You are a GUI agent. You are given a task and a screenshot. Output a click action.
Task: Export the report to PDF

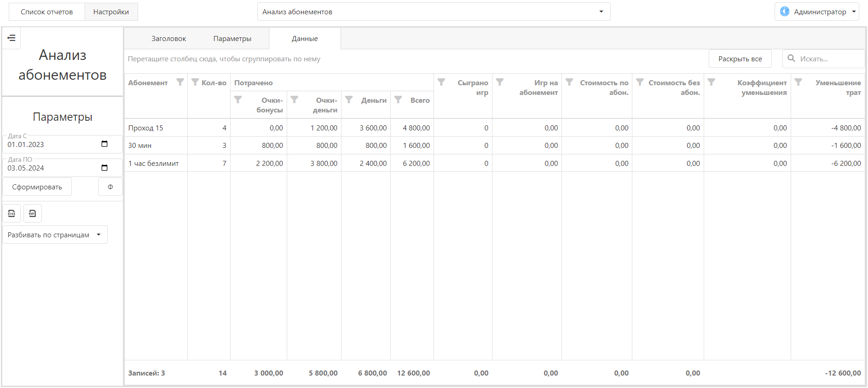pyautogui.click(x=32, y=213)
